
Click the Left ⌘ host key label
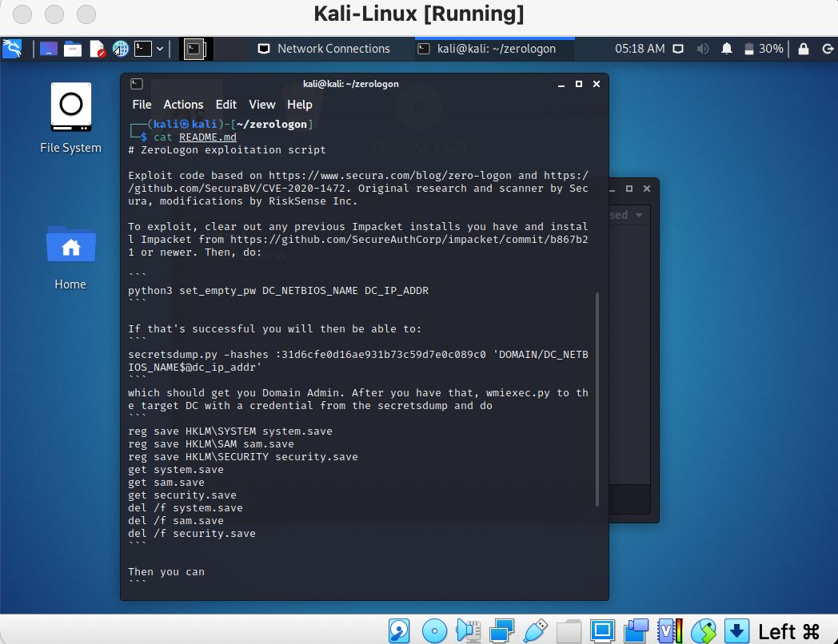789,632
